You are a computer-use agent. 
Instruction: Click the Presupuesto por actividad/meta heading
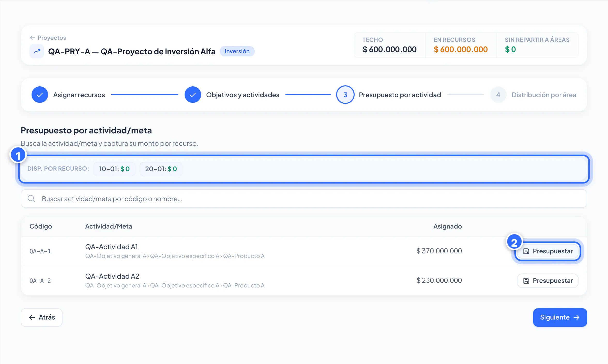coord(86,130)
